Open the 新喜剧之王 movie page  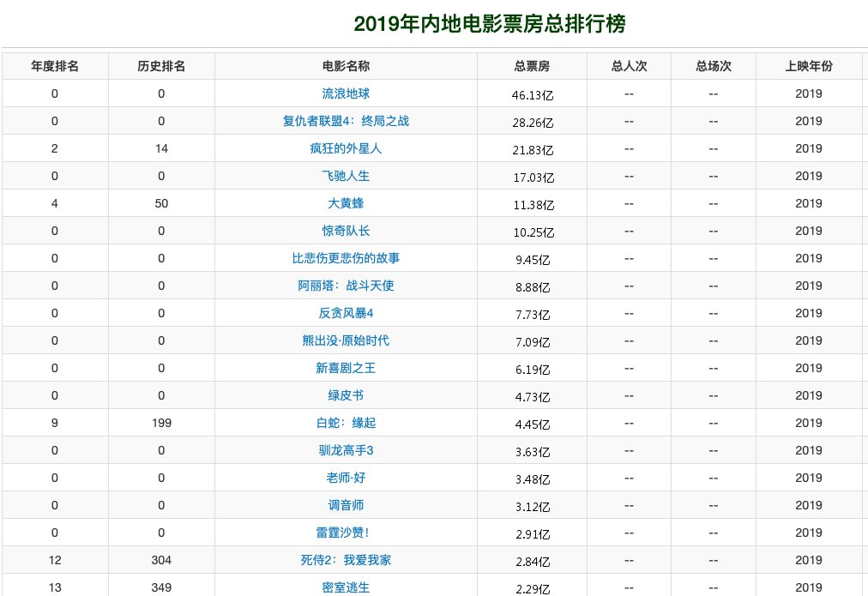coord(345,367)
